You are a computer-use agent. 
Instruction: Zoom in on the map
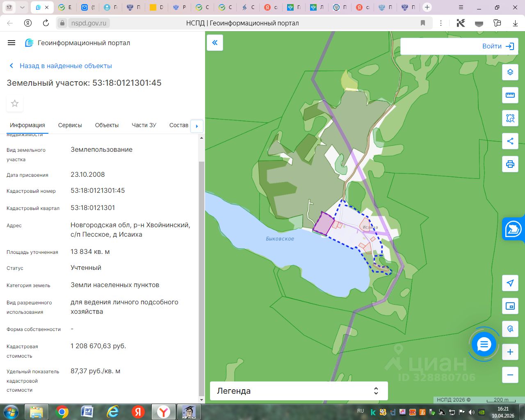pyautogui.click(x=510, y=352)
